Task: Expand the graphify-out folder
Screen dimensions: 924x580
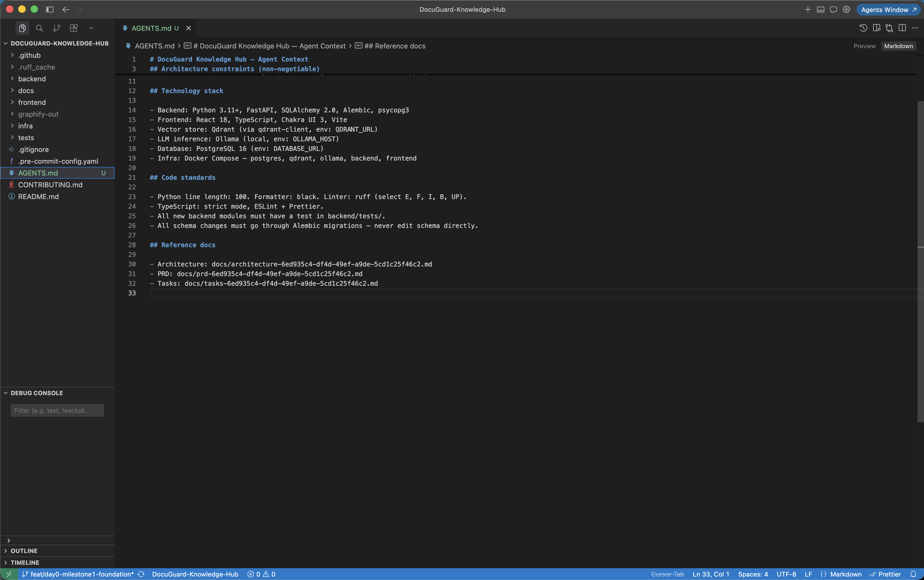Action: pyautogui.click(x=58, y=114)
